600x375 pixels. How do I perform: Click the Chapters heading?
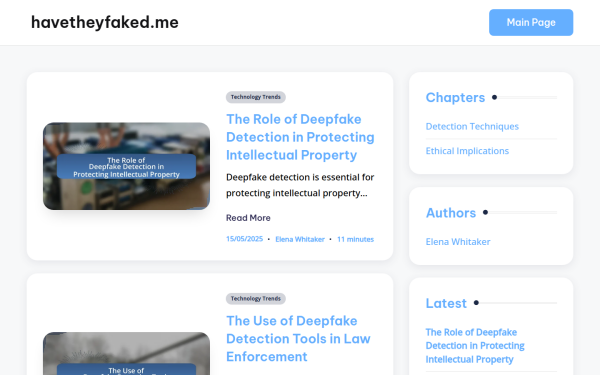(x=455, y=98)
